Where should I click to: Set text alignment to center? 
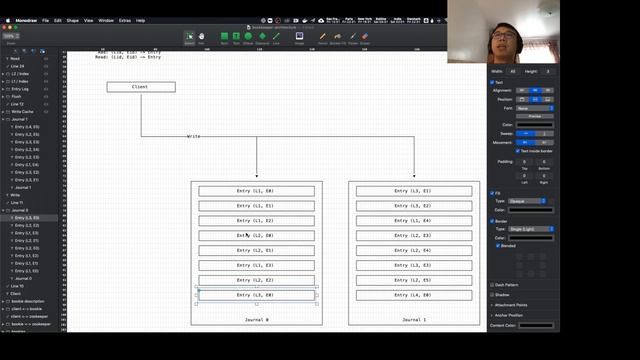[x=535, y=90]
